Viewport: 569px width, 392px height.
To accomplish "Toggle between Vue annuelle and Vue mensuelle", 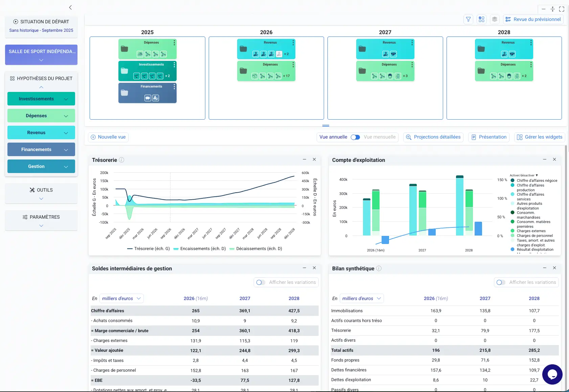I will 355,137.
